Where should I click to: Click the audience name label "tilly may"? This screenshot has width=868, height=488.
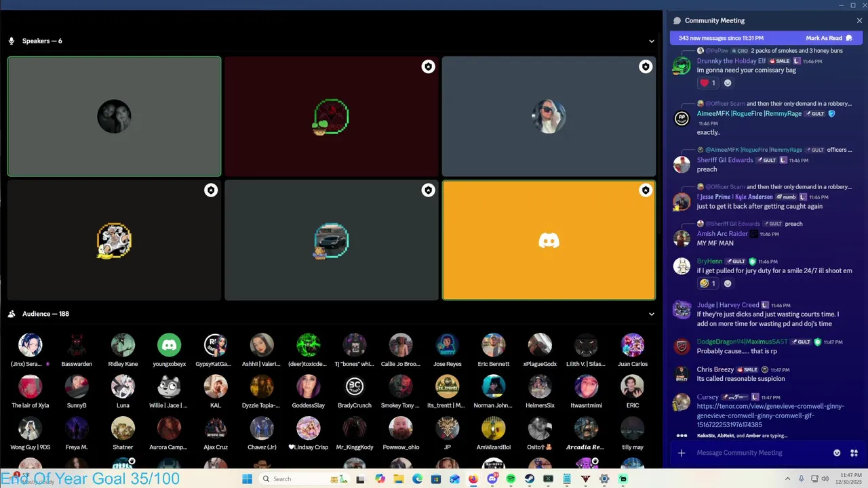633,447
